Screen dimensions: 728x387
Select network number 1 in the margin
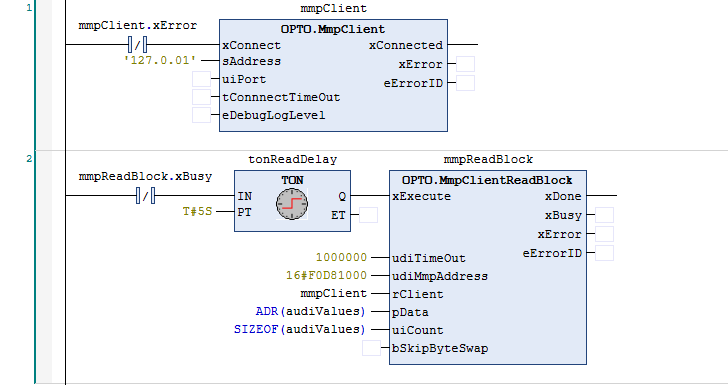coord(29,7)
